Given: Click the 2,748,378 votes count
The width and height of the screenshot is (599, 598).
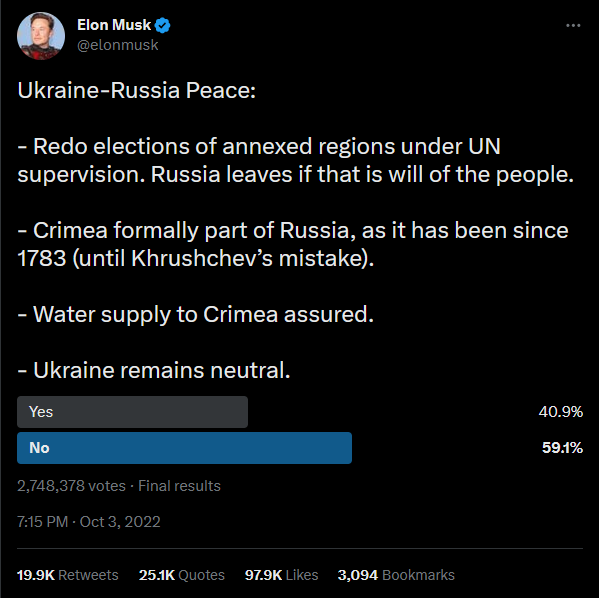Looking at the screenshot, I should tap(71, 486).
